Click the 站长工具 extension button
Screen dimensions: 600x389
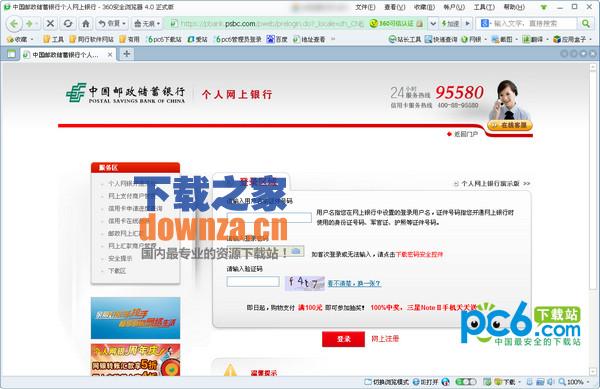tap(404, 39)
